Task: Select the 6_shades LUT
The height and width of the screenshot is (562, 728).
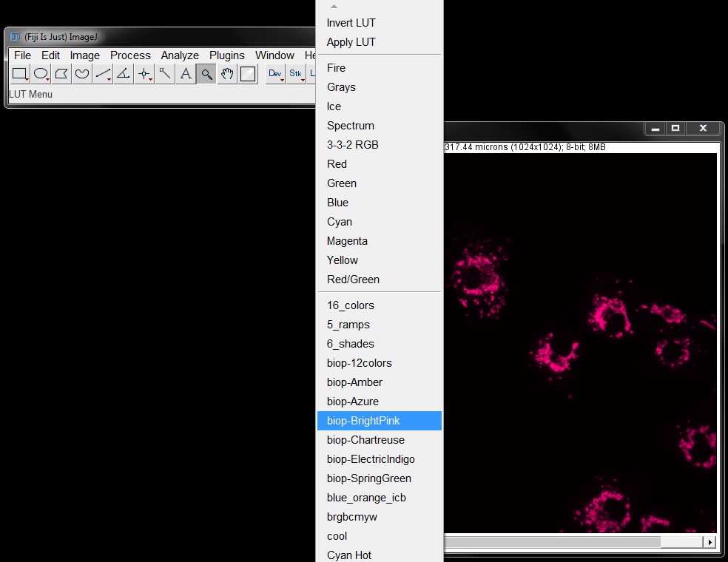Action: pyautogui.click(x=380, y=344)
